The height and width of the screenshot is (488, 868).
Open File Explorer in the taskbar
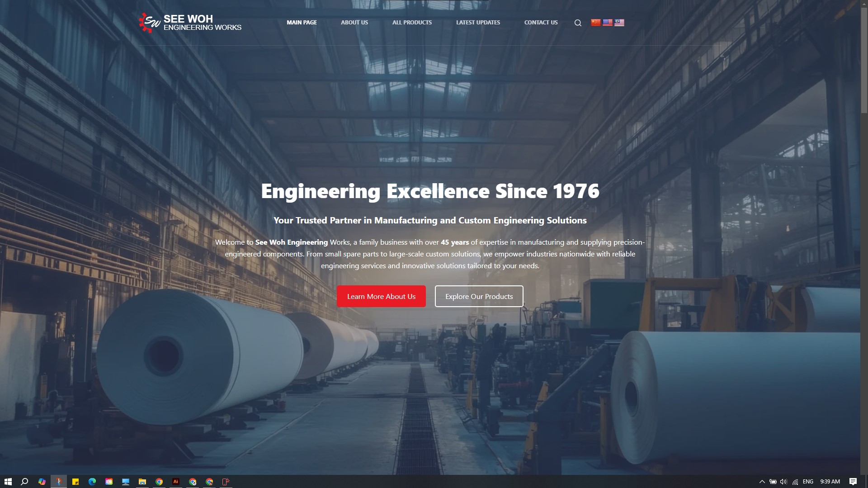click(142, 482)
